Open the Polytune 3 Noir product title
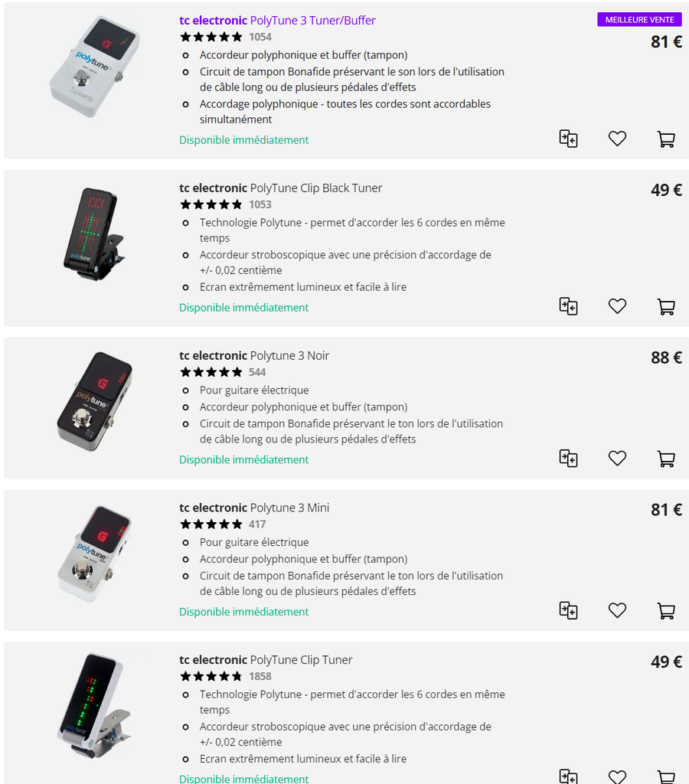Viewport: 689px width, 784px height. (254, 356)
